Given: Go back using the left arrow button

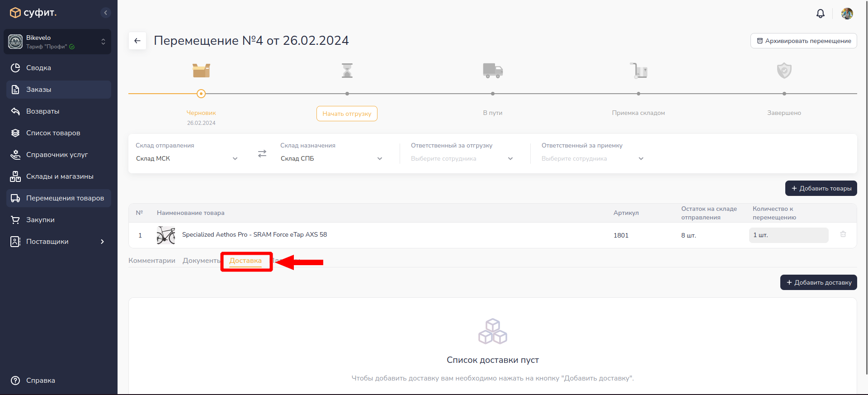Looking at the screenshot, I should (137, 41).
